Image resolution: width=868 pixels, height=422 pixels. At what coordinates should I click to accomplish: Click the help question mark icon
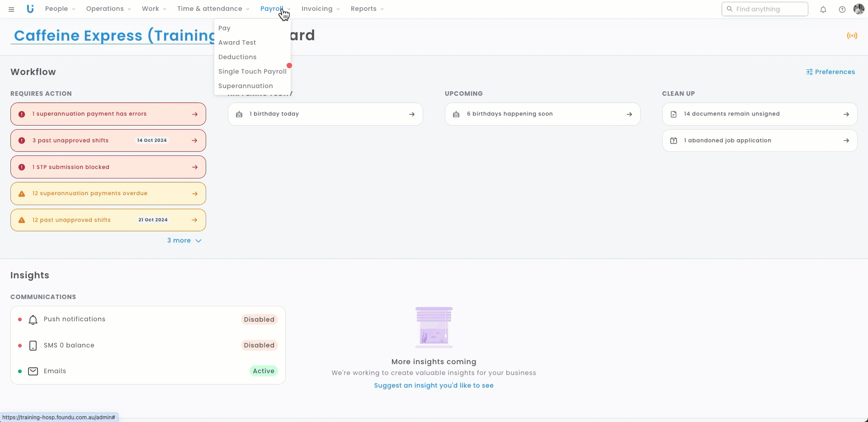tap(842, 9)
